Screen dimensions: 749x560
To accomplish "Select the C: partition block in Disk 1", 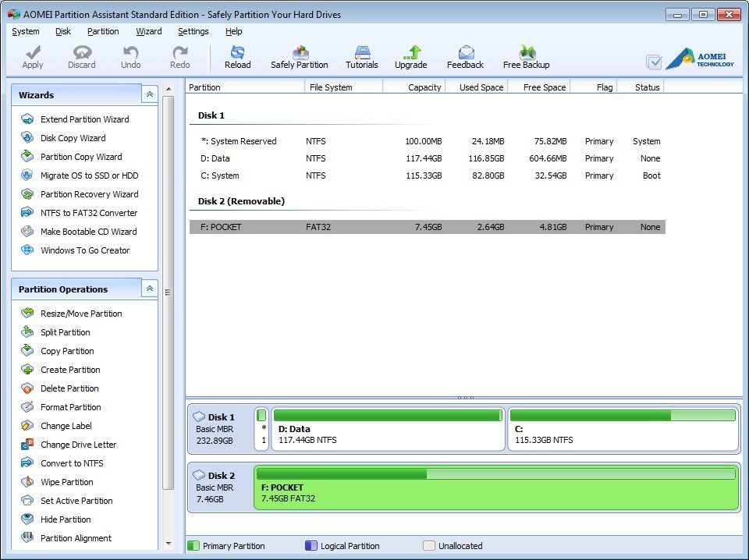I will (623, 429).
